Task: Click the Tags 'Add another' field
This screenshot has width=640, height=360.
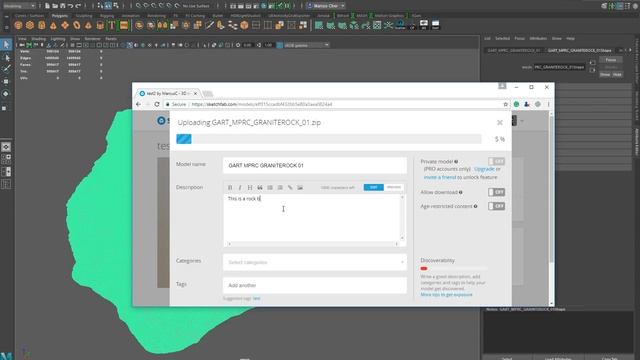Action: 314,285
